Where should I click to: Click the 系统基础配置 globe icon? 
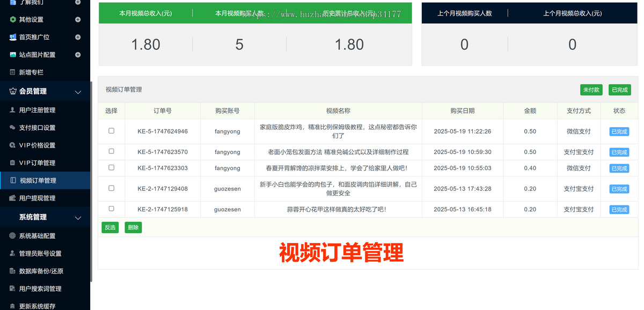pos(13,236)
